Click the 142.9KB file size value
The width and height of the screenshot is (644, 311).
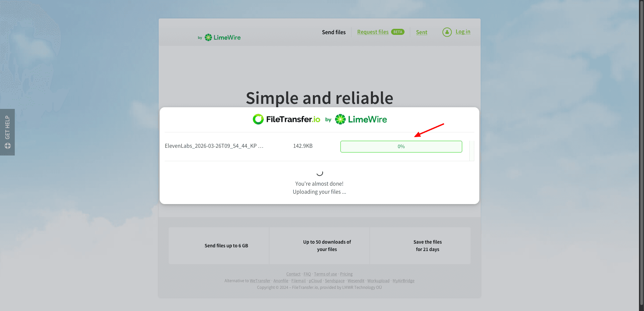point(303,146)
